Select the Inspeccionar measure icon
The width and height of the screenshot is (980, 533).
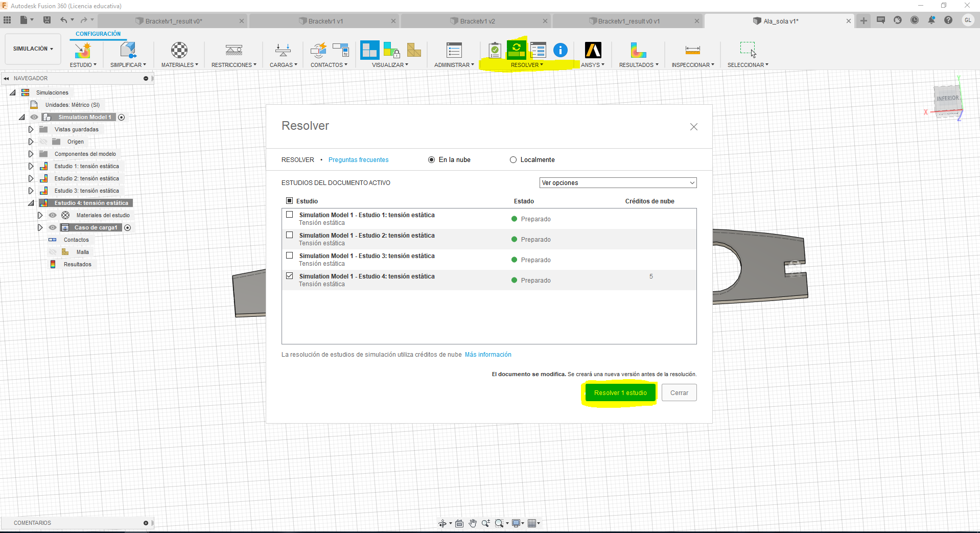click(693, 50)
